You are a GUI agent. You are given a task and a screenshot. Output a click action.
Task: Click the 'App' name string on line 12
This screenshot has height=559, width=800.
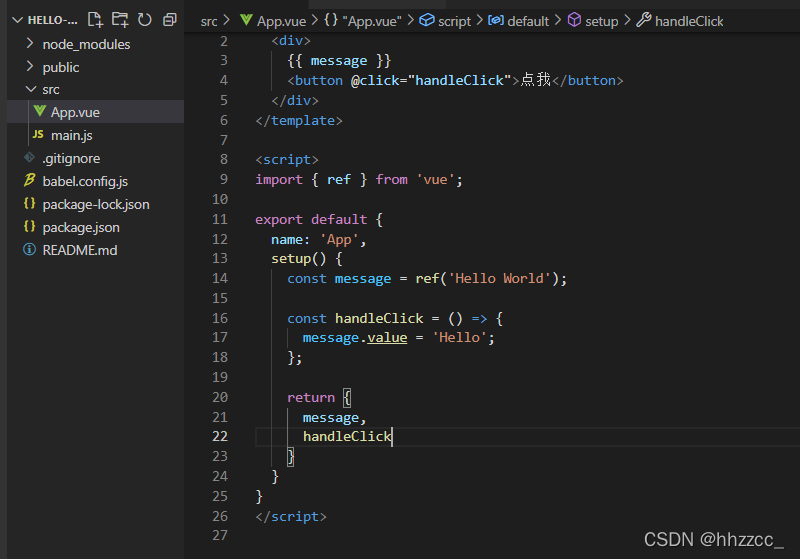pos(339,240)
